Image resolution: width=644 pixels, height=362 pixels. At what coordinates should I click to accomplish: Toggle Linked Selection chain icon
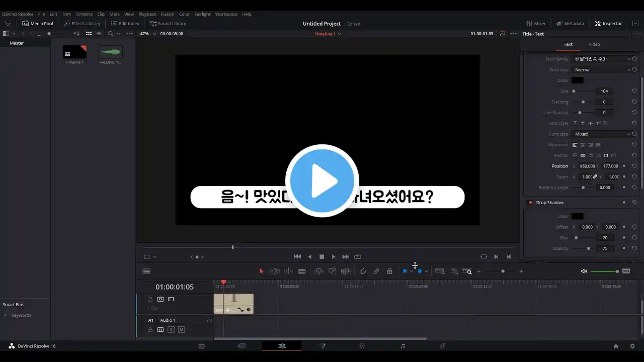tap(376, 271)
